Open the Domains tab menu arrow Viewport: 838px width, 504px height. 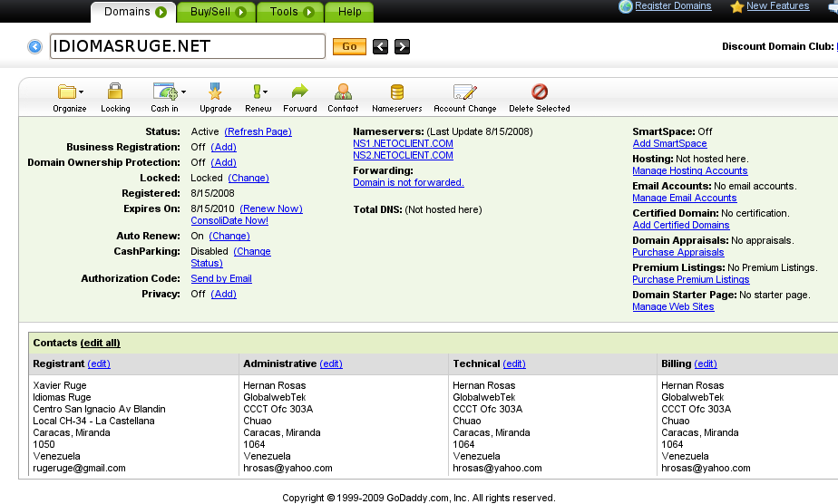(161, 12)
